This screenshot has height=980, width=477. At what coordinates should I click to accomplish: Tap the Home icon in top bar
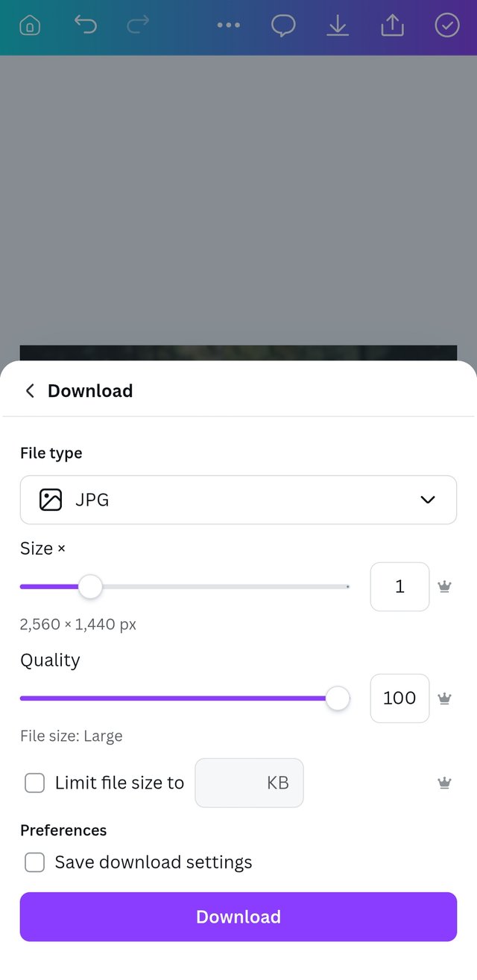point(30,26)
